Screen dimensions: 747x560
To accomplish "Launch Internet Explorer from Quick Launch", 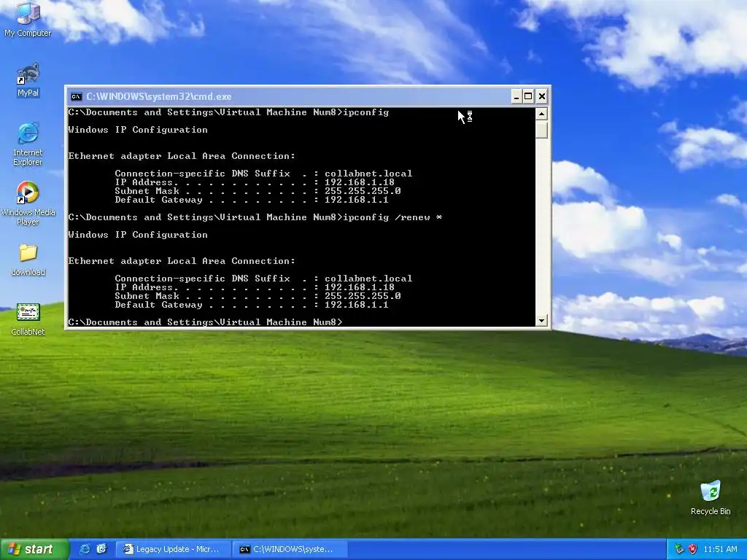I will pyautogui.click(x=85, y=549).
